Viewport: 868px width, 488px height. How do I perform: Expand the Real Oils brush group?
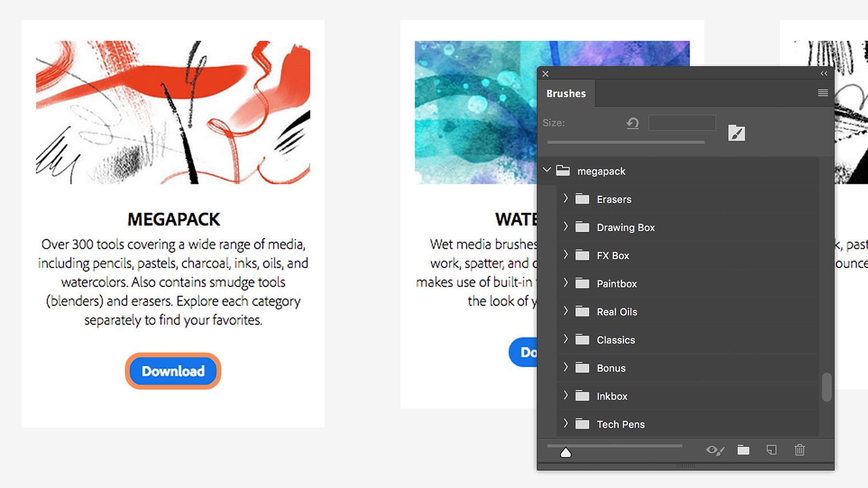[566, 312]
